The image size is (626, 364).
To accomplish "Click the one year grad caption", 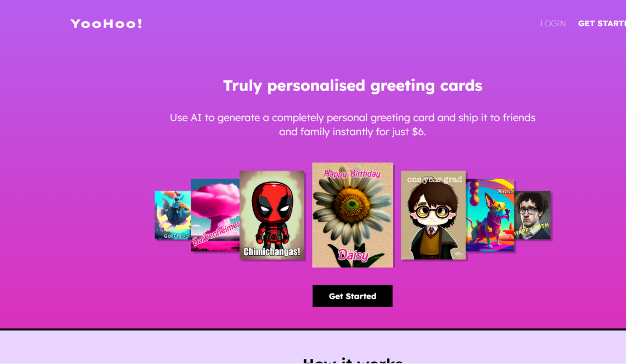I will [434, 179].
